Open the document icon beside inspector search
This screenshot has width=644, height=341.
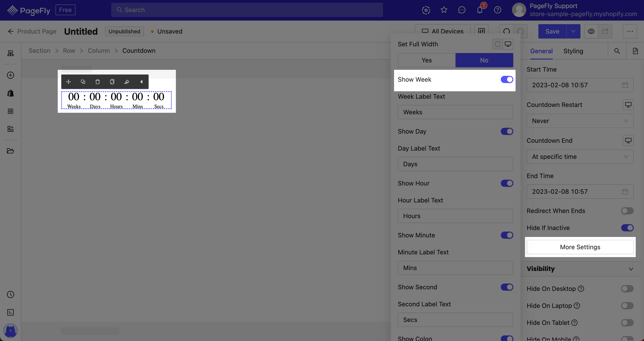(x=635, y=51)
